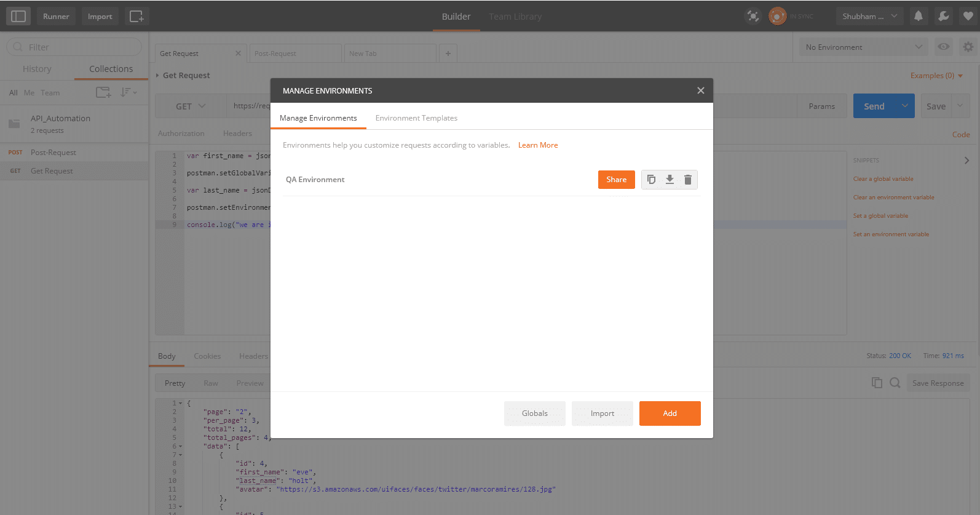
Task: Open the Send button dropdown arrow
Action: point(905,106)
